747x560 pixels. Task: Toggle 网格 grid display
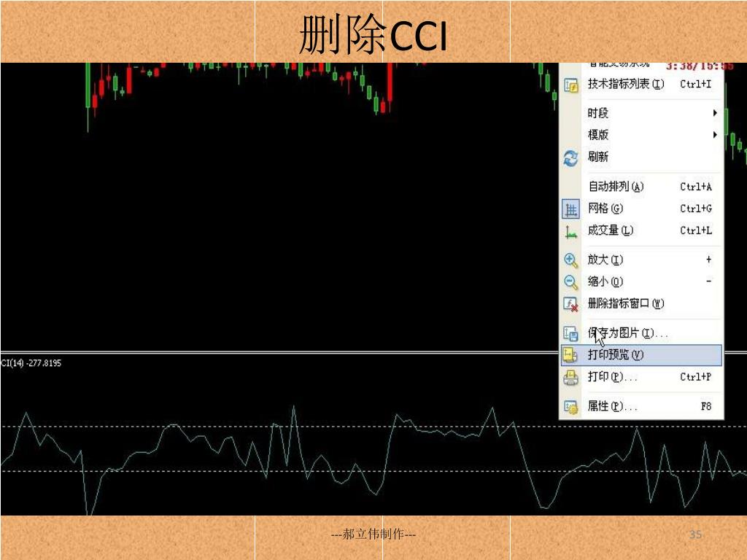click(641, 208)
